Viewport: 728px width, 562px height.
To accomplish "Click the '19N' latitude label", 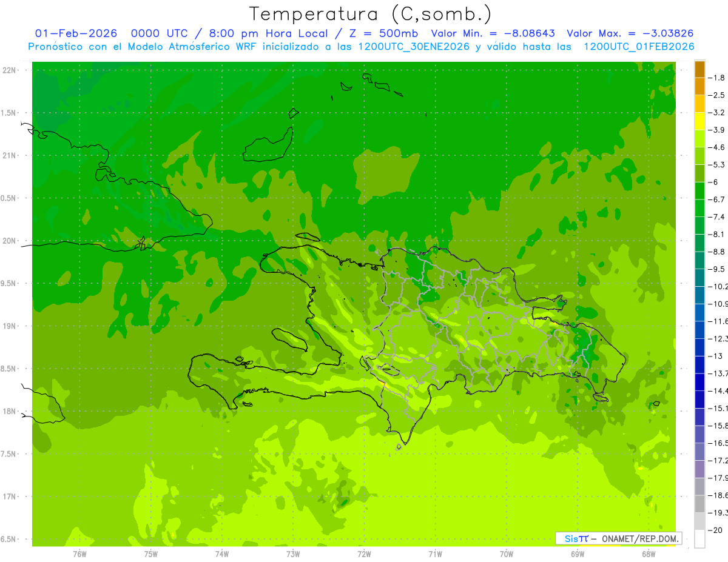I will pyautogui.click(x=10, y=326).
